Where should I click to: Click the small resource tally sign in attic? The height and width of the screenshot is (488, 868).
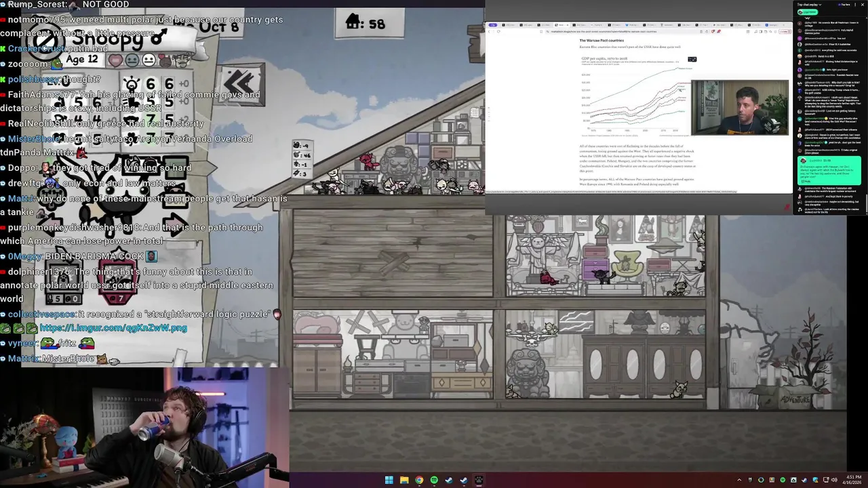[302, 160]
